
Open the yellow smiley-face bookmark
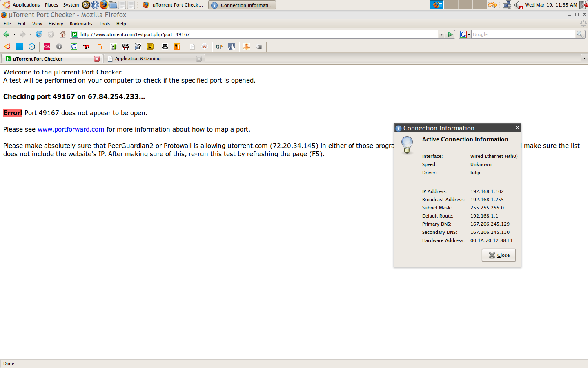150,47
